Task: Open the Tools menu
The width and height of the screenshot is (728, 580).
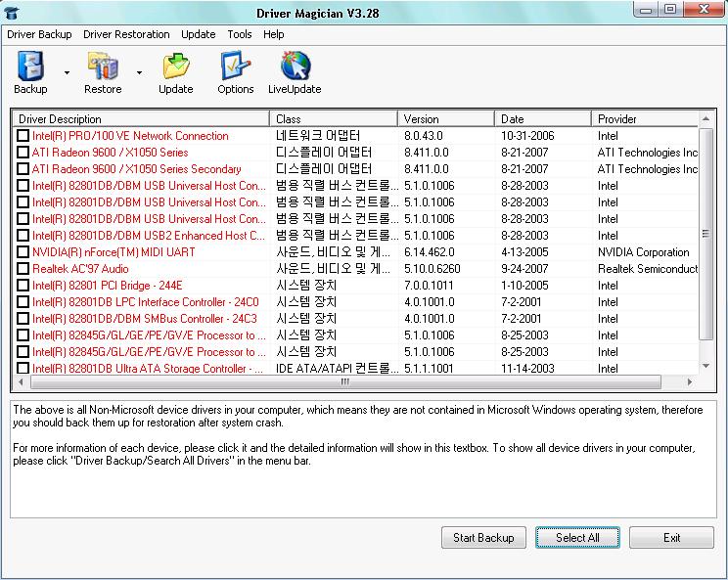Action: click(240, 34)
